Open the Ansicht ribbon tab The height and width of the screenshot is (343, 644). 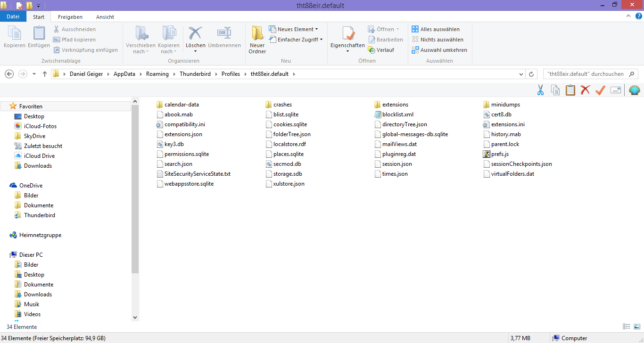pos(105,17)
